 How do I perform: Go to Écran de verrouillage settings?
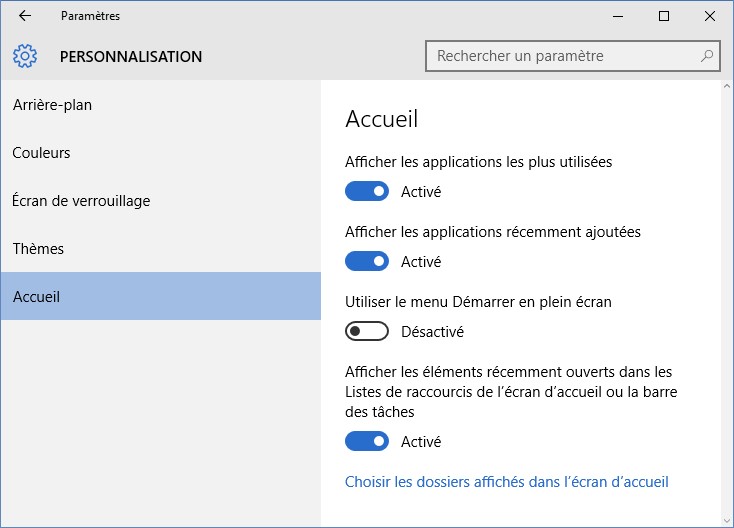[x=81, y=201]
